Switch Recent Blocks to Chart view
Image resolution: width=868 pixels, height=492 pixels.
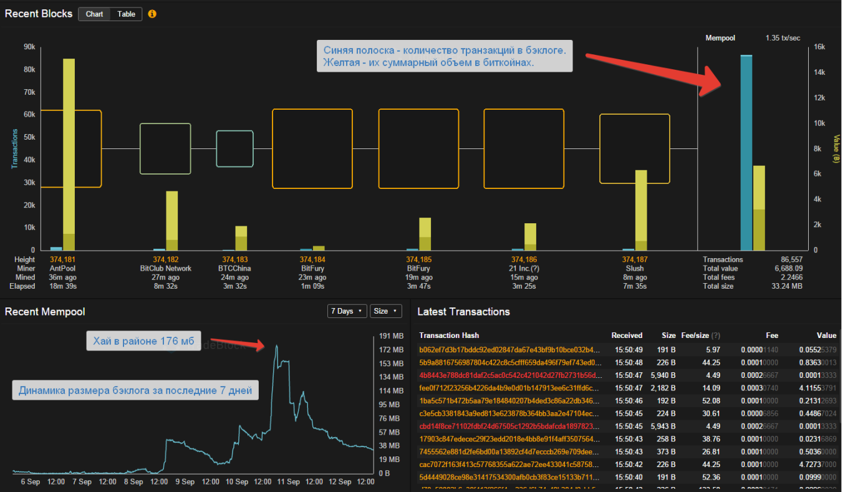[x=95, y=14]
